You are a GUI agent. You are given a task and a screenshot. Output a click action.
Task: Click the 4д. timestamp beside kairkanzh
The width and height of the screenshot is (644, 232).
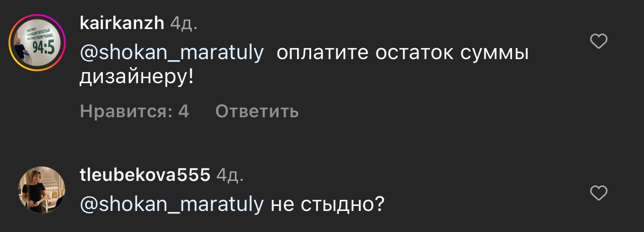click(x=183, y=23)
